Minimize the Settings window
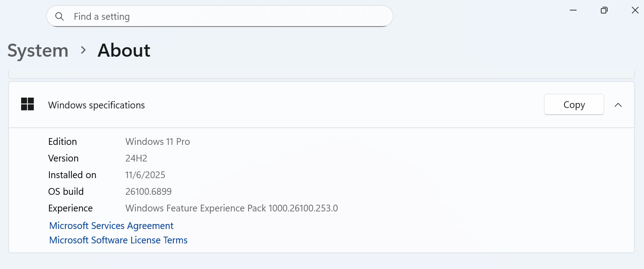 point(573,10)
